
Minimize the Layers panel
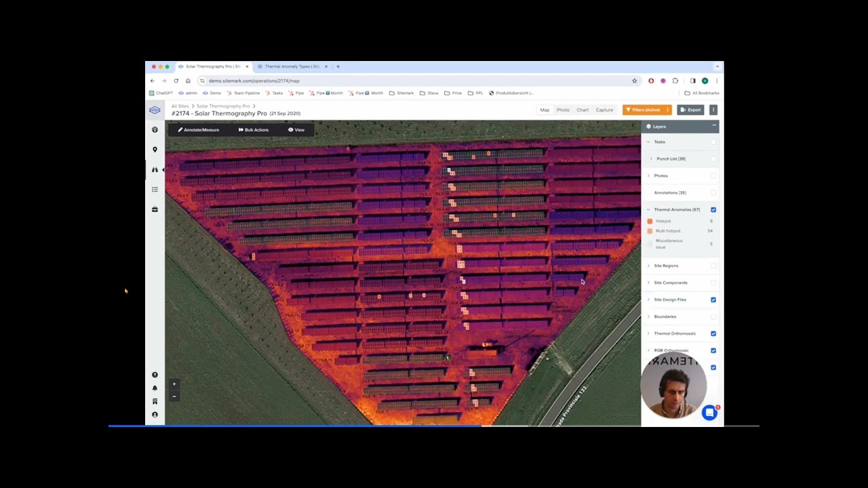tap(714, 127)
